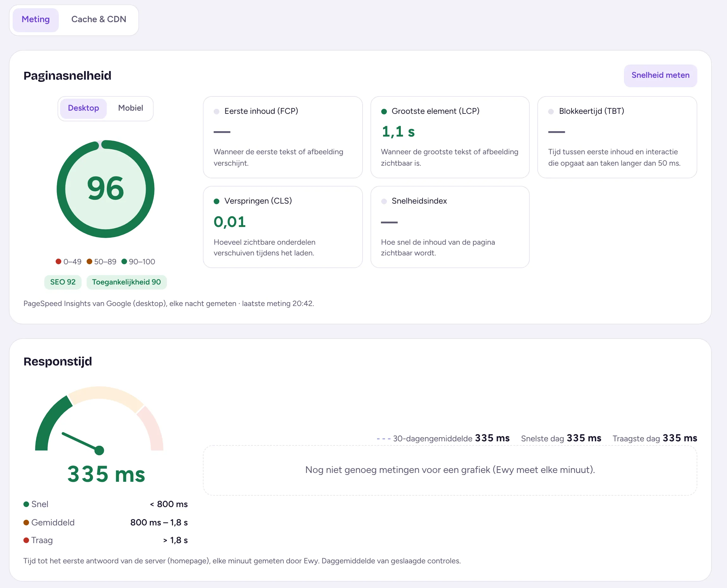The width and height of the screenshot is (727, 588).
Task: Click the SEO 92 badge
Action: tap(63, 282)
